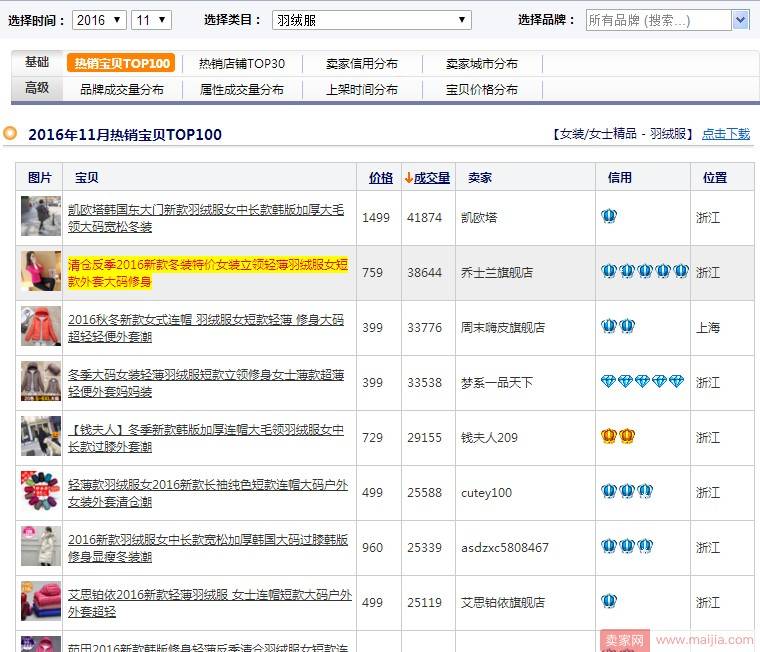Image resolution: width=760 pixels, height=652 pixels.
Task: Sort by the 价格 column header
Action: pos(380,178)
